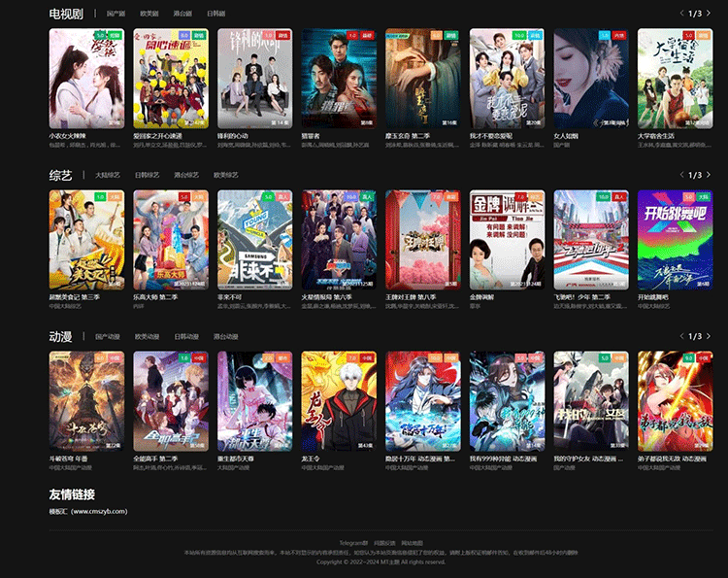
Task: Click the 猎罪者 title text
Action: coord(311,136)
